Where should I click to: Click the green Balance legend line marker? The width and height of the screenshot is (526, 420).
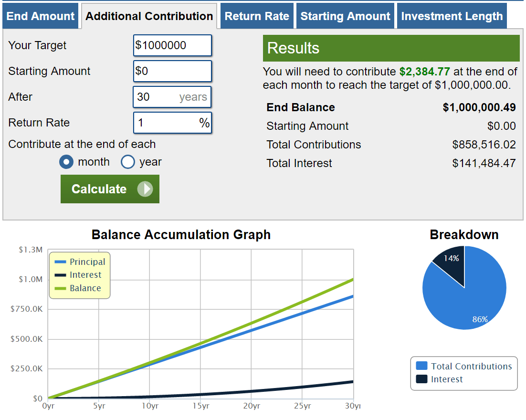pos(60,288)
